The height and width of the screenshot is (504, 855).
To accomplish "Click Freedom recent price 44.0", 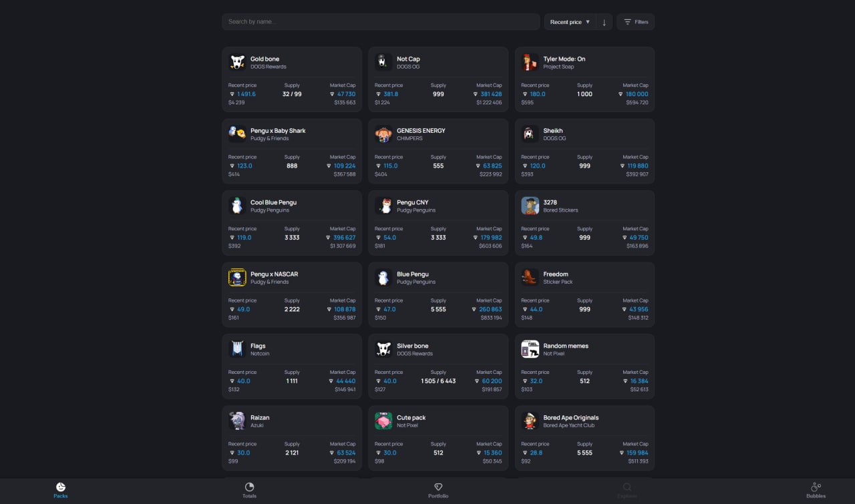I will click(536, 309).
